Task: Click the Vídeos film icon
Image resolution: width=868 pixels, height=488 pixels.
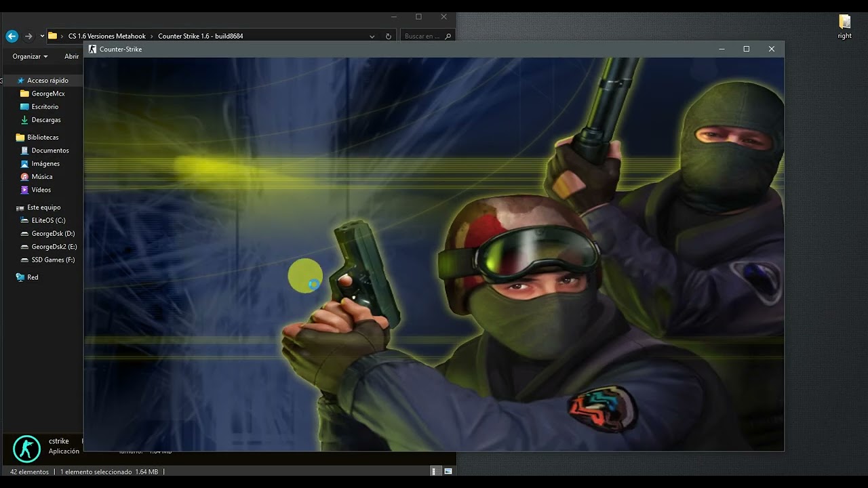Action: [24, 190]
